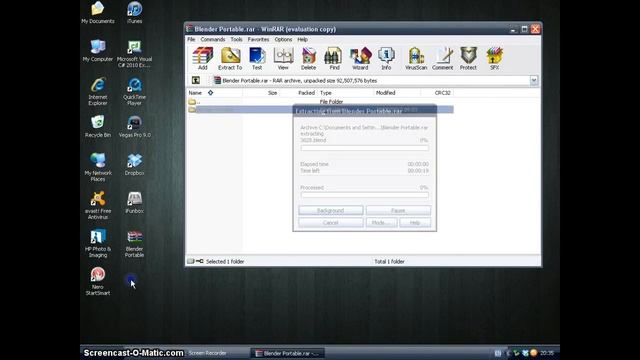The image size is (640, 360).
Task: Open the Help menu
Action: click(x=302, y=40)
